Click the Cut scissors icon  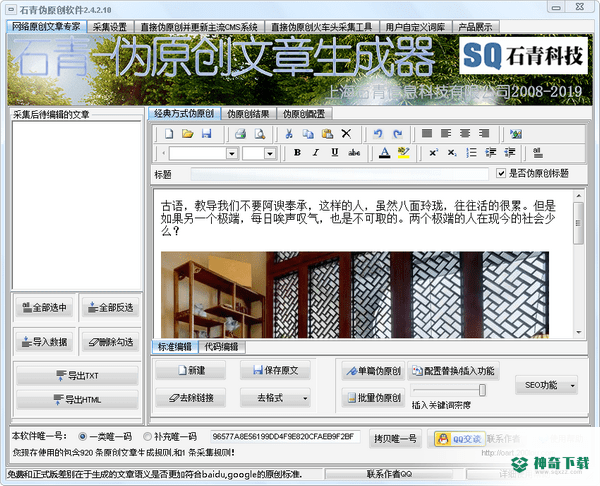pyautogui.click(x=289, y=134)
